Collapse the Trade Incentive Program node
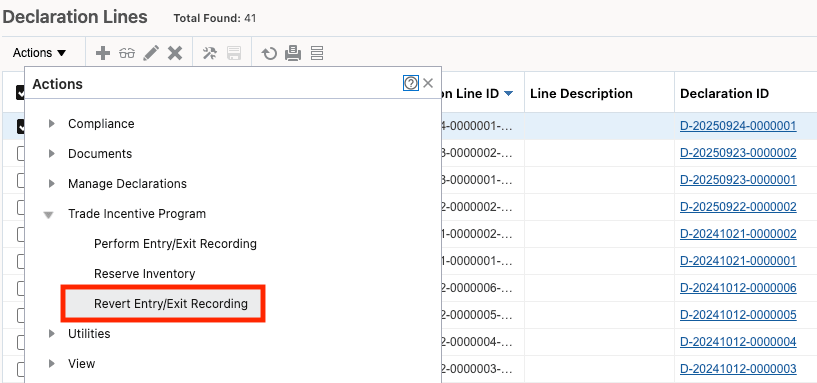Image resolution: width=817 pixels, height=383 pixels. pos(48,214)
